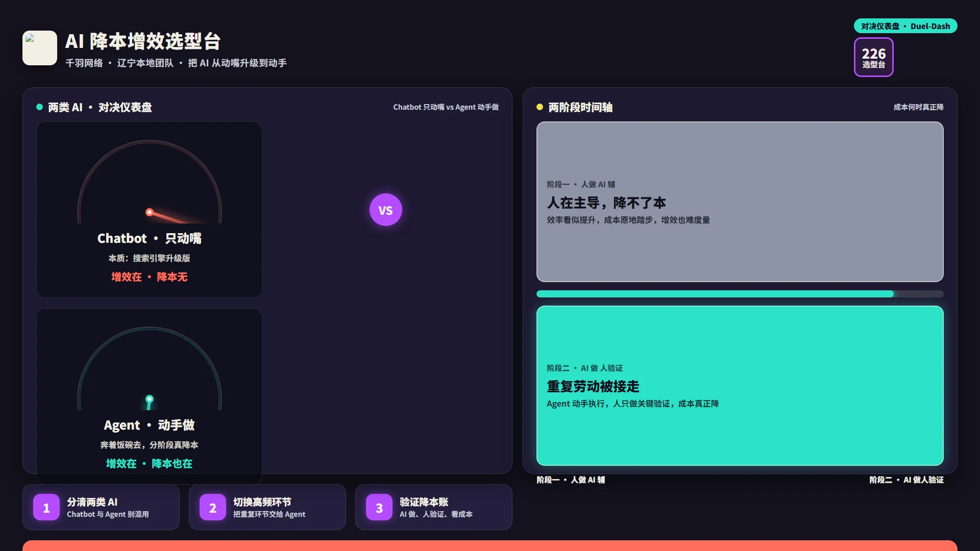Open the 人在主导，降不了本 stage card
980x551 pixels.
pos(740,202)
